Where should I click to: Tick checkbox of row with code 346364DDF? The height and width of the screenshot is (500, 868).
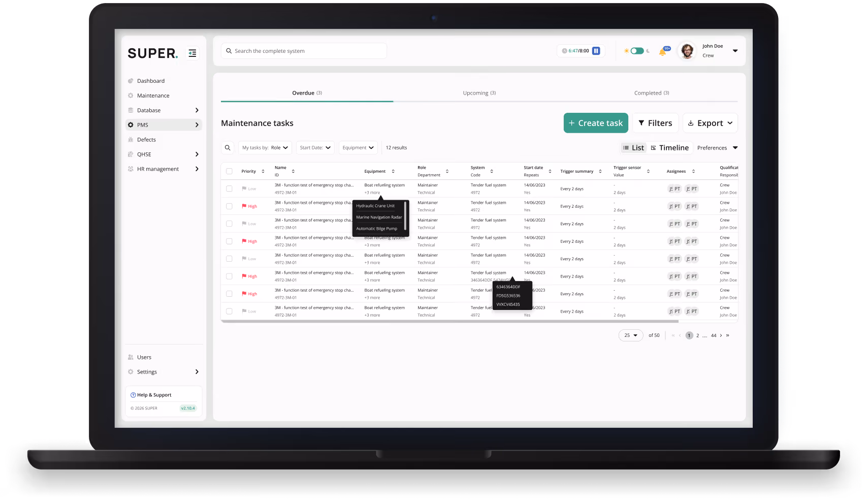[229, 276]
